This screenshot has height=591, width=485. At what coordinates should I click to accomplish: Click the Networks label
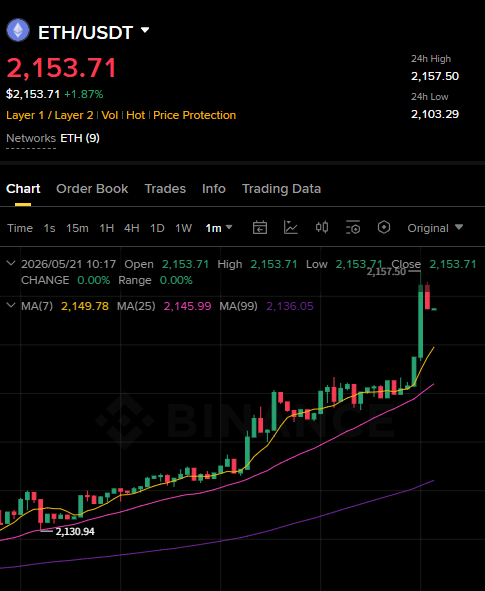tap(31, 138)
